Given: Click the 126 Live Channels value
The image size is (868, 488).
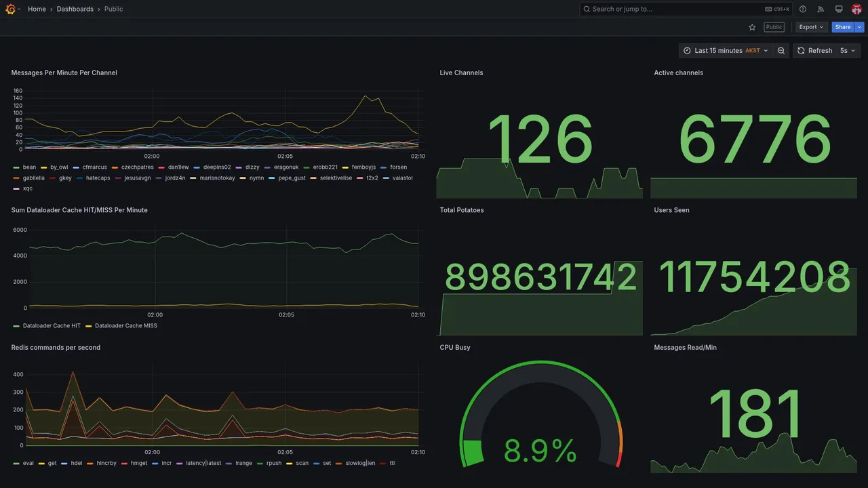Looking at the screenshot, I should (x=540, y=140).
